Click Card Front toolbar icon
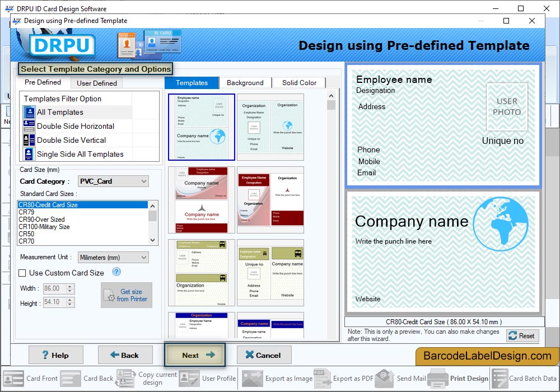This screenshot has width=560, height=392. pos(13,379)
